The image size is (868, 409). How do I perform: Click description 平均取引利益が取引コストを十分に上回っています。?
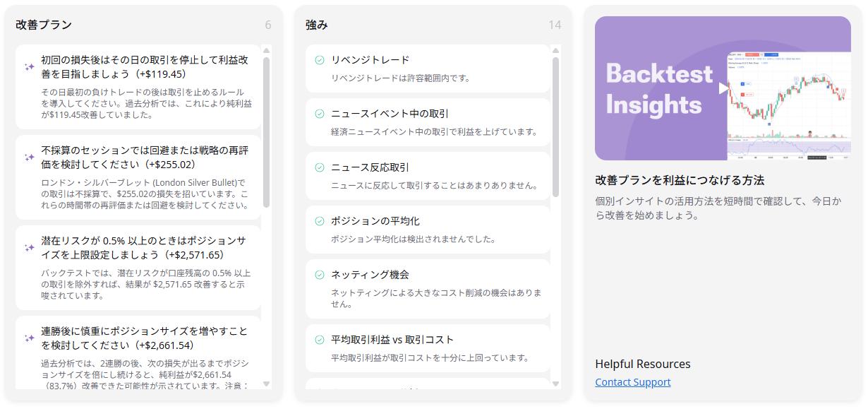(x=430, y=357)
